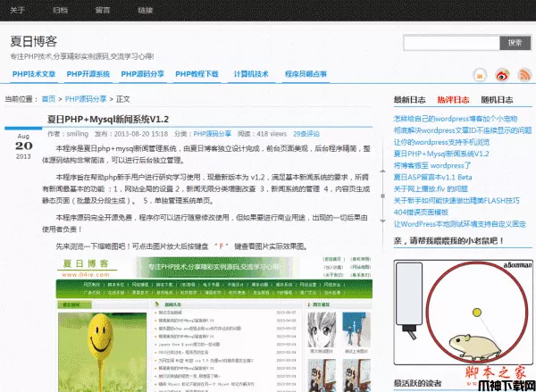
Task: Open the Weibo social icon
Action: click(504, 74)
